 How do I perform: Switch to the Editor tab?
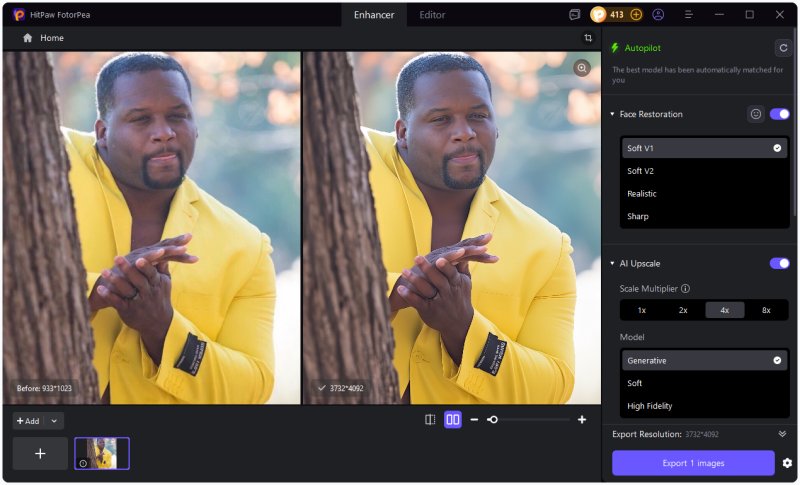pos(432,15)
